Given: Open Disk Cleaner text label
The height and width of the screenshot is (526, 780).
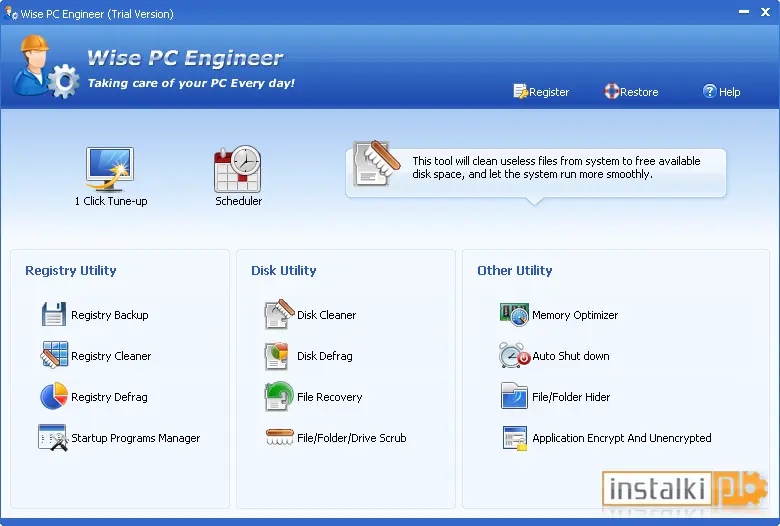Looking at the screenshot, I should [326, 315].
